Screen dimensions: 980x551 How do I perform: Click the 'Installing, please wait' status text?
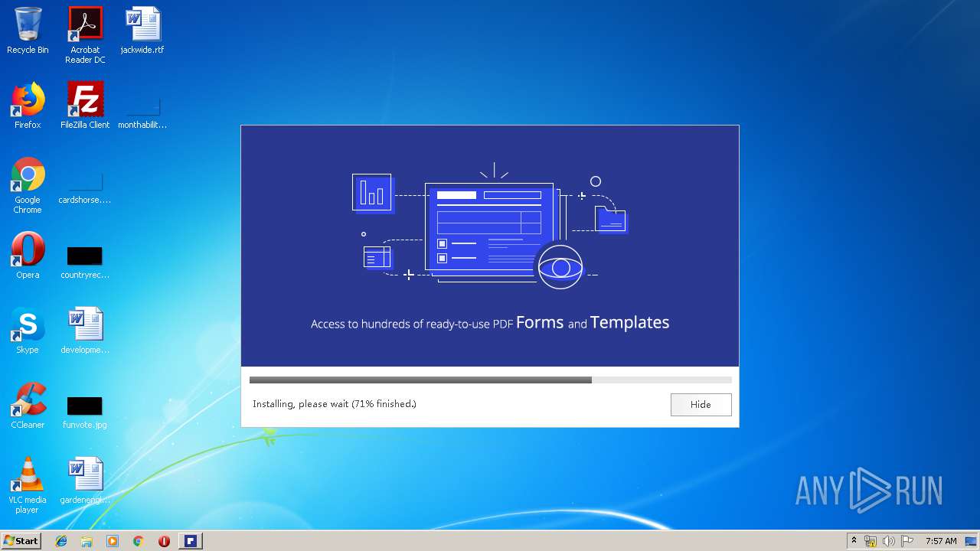pyautogui.click(x=335, y=404)
